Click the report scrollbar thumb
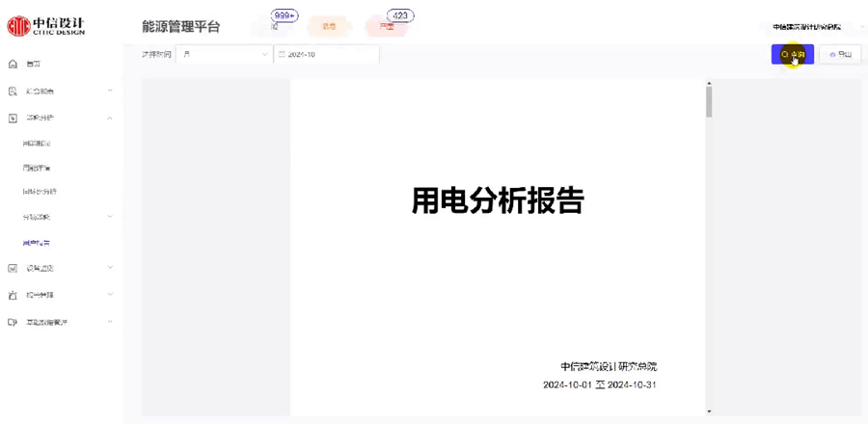This screenshot has height=424, width=868. 709,102
